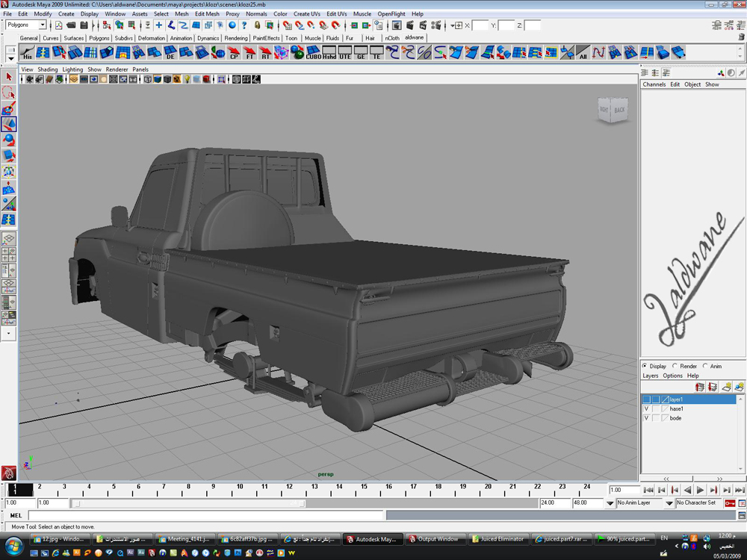Click the DE shelf button
Viewport: 747px width, 560px height.
tap(170, 52)
